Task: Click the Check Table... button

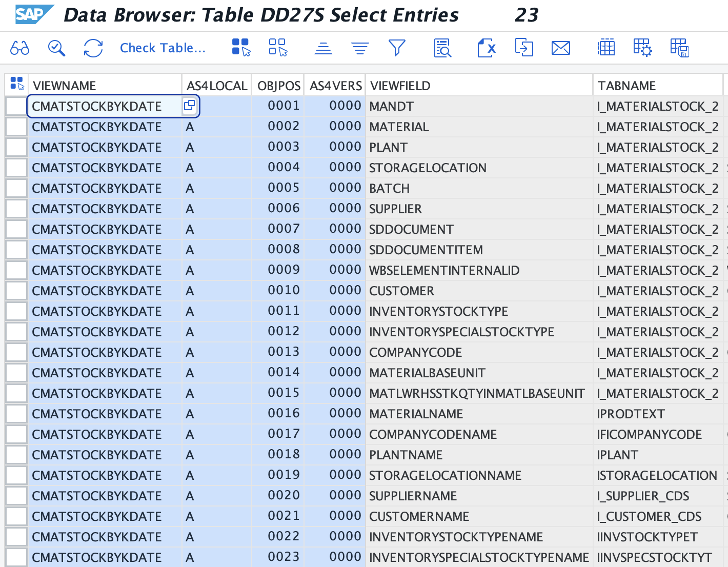Action: coord(163,48)
